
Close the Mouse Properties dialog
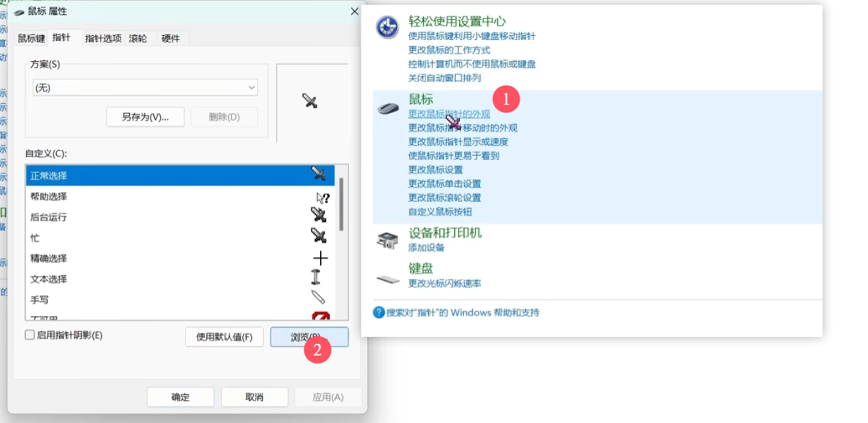(354, 12)
